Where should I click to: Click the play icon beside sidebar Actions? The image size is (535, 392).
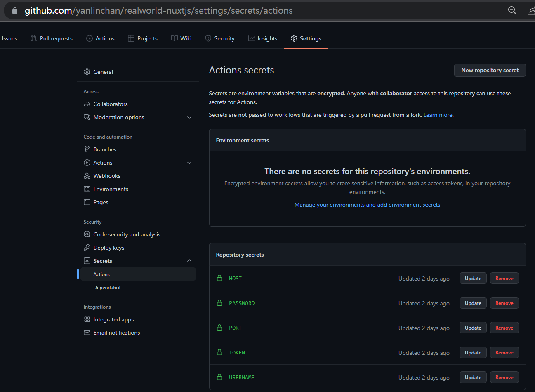[87, 163]
